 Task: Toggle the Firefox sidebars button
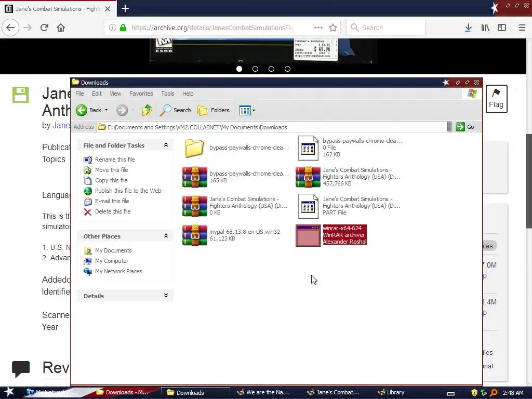point(502,28)
